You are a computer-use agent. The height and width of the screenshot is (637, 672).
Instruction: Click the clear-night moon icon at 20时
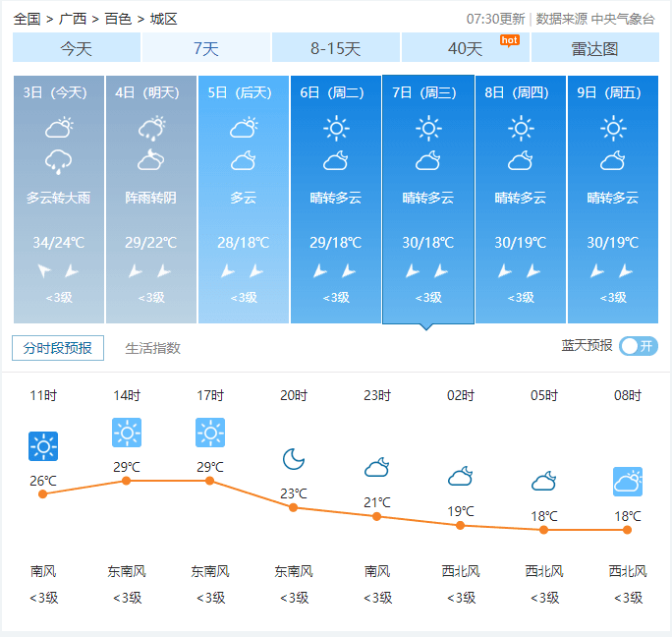click(294, 459)
